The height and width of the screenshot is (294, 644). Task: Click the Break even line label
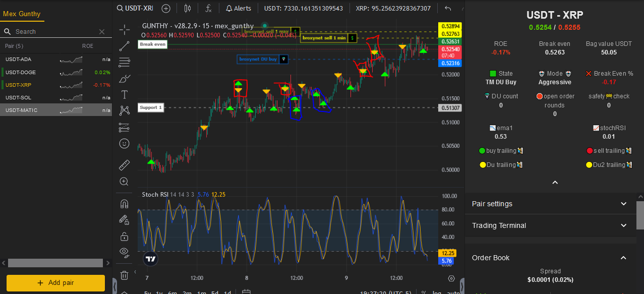tap(153, 44)
